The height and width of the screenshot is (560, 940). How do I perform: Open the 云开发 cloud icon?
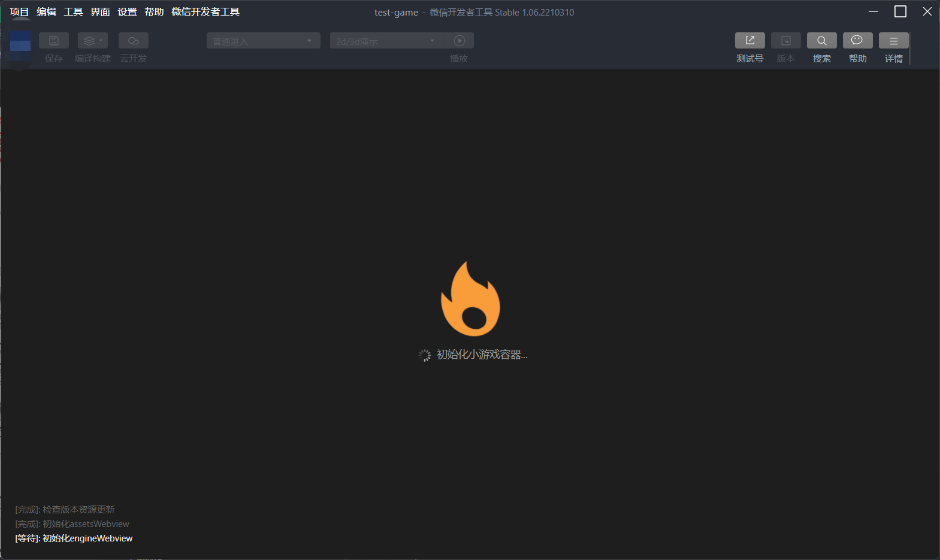pos(134,40)
